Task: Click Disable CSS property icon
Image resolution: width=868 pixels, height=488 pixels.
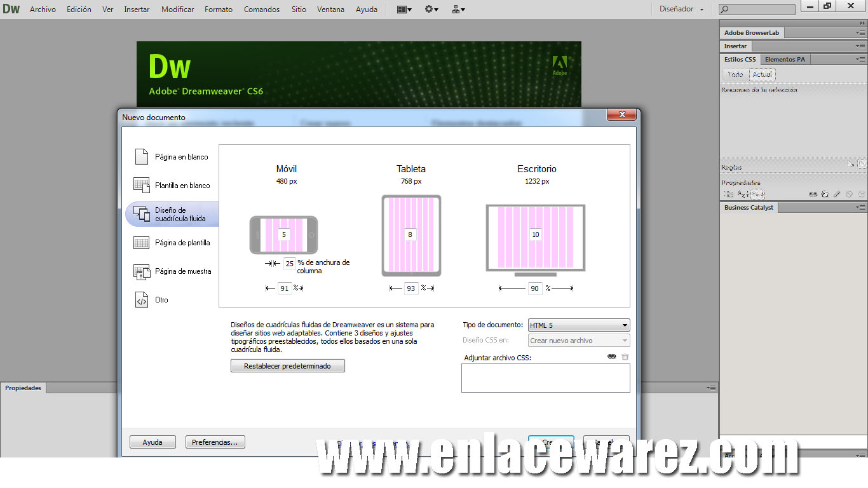Action: point(850,194)
